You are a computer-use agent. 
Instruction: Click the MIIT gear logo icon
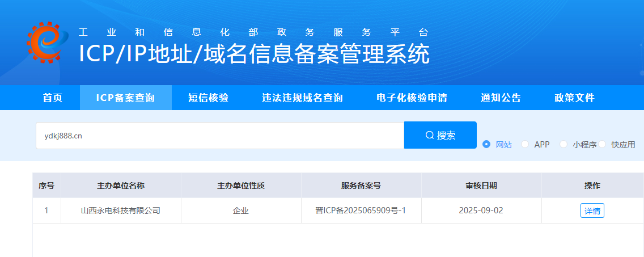(48, 43)
